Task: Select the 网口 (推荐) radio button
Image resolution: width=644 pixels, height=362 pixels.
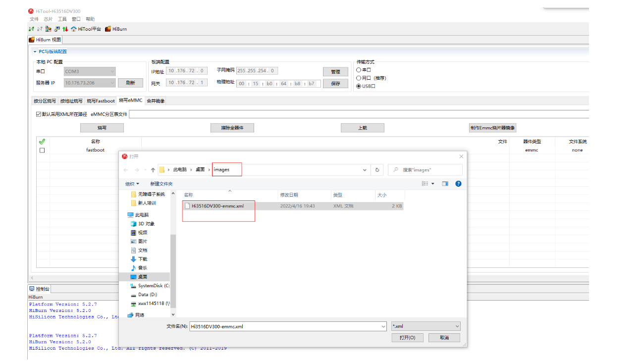Action: 359,78
